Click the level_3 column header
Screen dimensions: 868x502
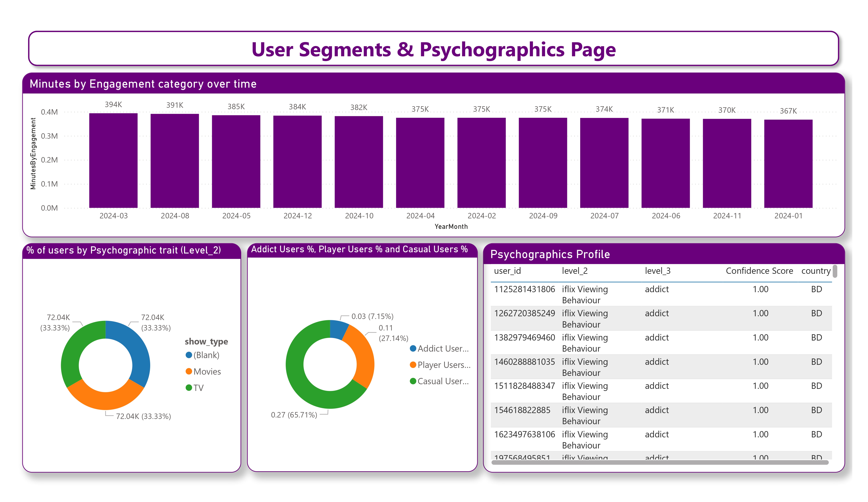[x=658, y=271]
